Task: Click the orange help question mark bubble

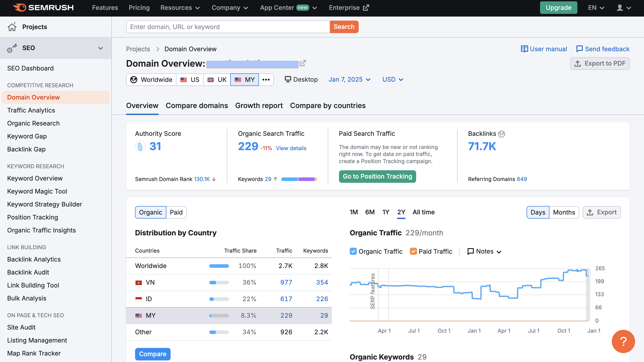Action: click(623, 341)
